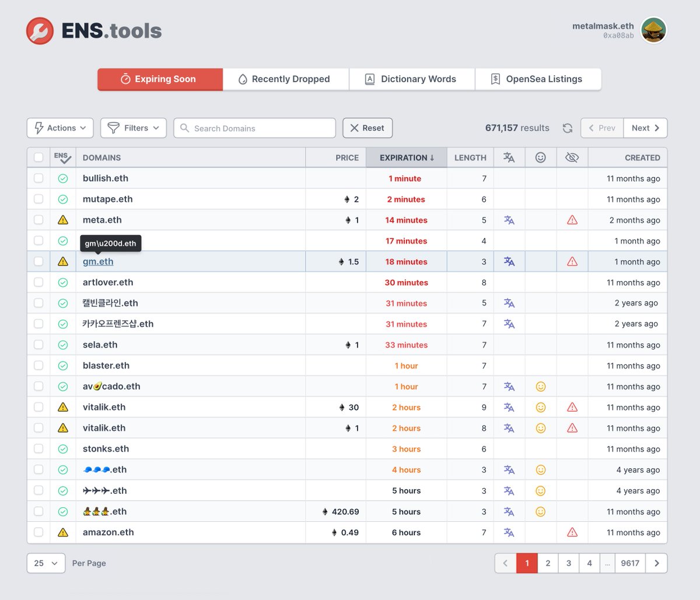
Task: Click the ENS.tools wrench logo
Action: click(40, 31)
